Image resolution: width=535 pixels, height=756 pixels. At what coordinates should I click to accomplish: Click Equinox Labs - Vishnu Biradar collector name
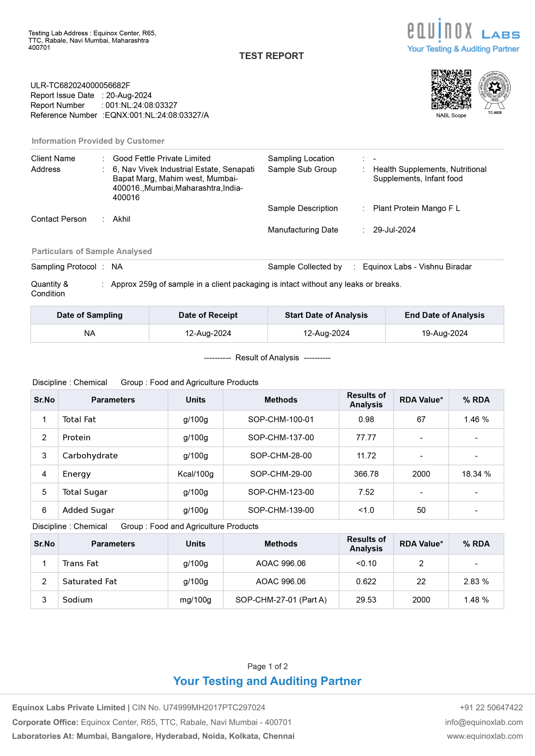[417, 267]
